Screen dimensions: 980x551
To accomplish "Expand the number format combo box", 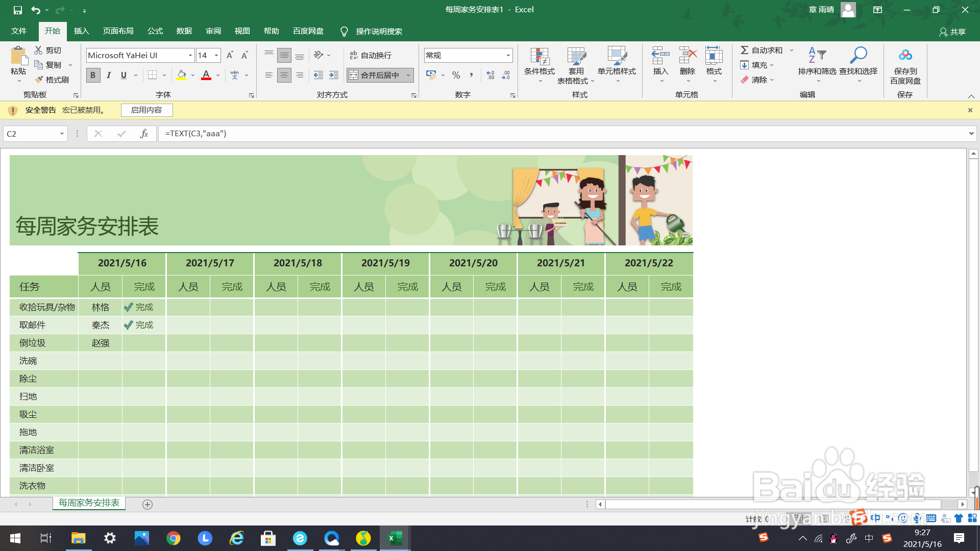I will click(x=508, y=55).
